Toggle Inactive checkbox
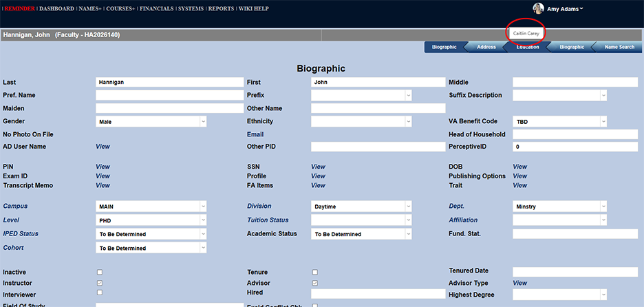The width and height of the screenshot is (644, 307). pyautogui.click(x=100, y=272)
